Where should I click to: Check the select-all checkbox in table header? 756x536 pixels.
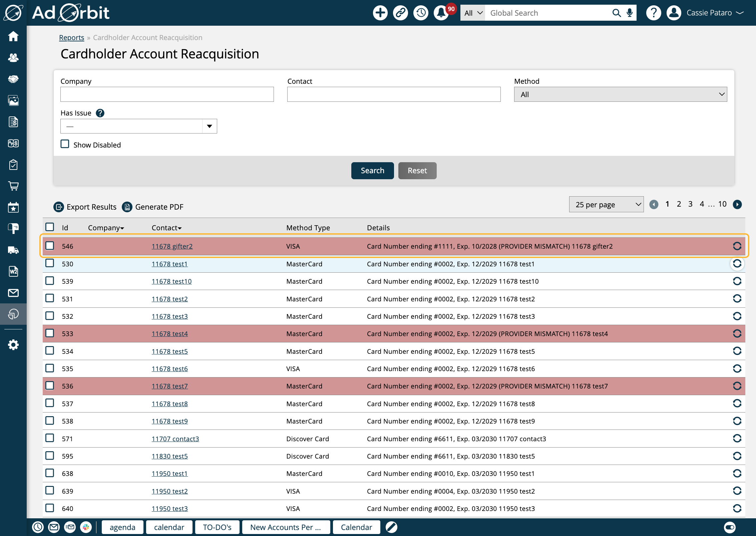[x=50, y=227]
